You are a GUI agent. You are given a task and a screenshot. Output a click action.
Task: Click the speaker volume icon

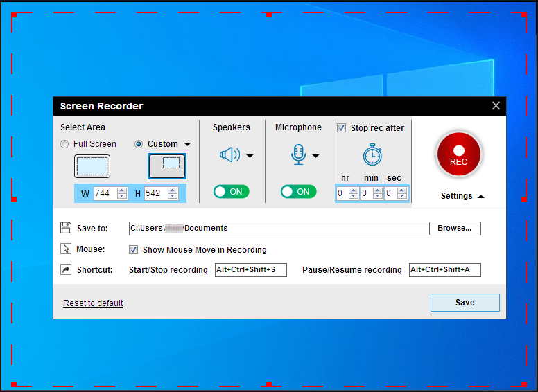click(229, 155)
